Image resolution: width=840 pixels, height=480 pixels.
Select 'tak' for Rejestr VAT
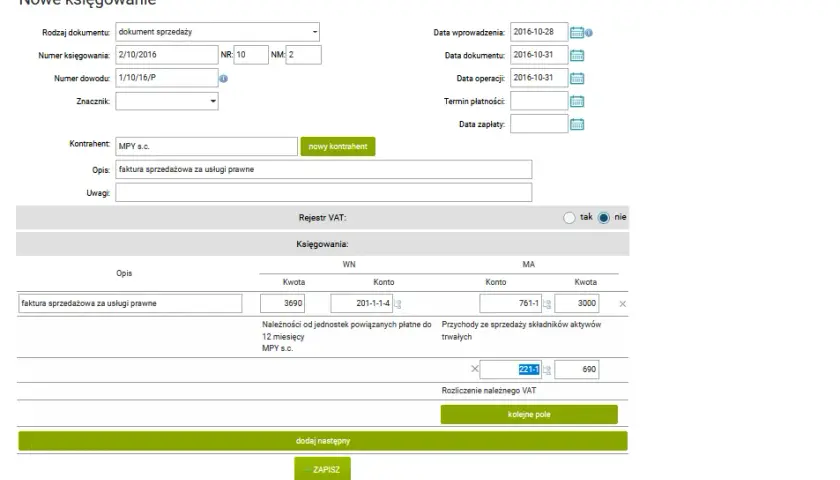[x=569, y=218]
